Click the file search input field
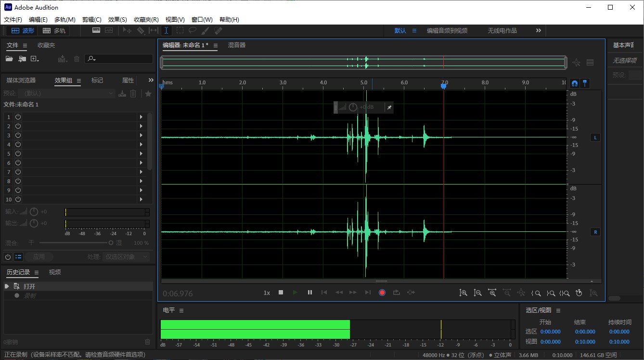644x360 pixels. point(119,59)
